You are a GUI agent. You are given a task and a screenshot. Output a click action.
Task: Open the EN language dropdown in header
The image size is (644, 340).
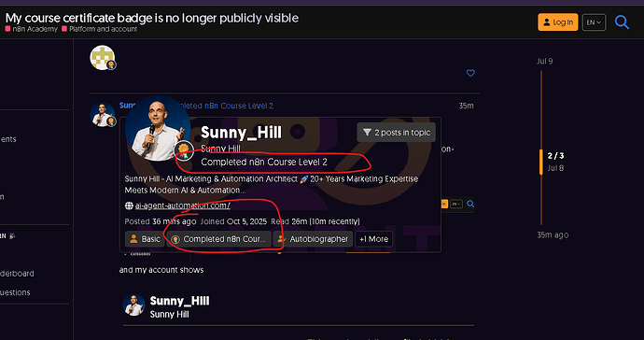(594, 22)
